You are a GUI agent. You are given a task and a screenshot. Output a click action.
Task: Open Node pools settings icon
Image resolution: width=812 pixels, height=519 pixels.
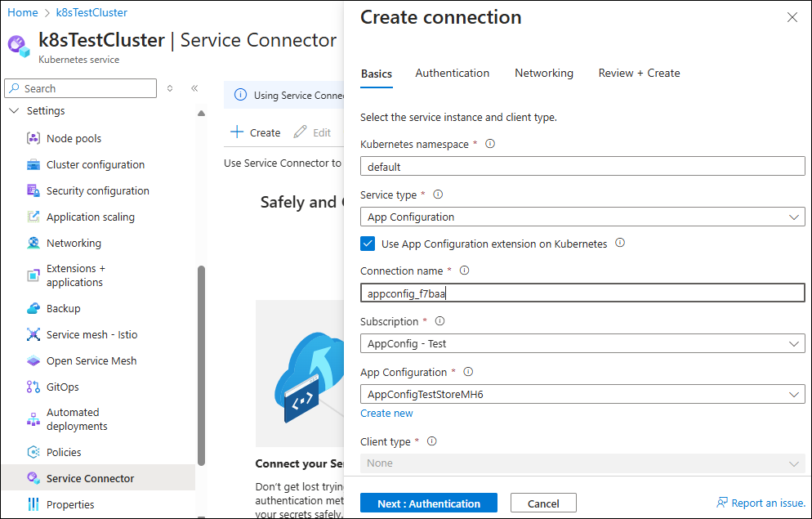click(33, 138)
